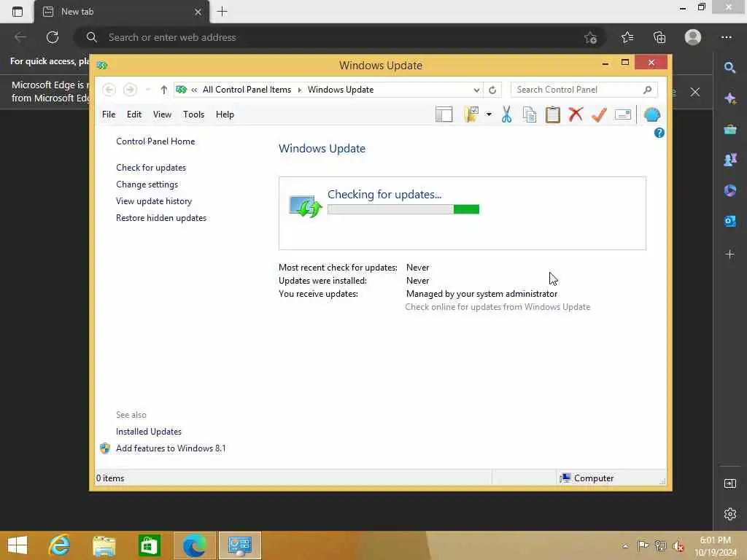This screenshot has height=560, width=747.
Task: Open Edge sidebar settings gear
Action: tap(729, 514)
